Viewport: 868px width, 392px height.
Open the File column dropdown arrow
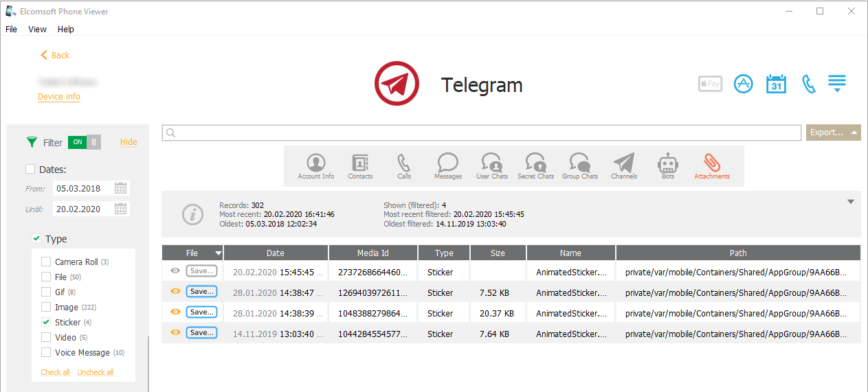pyautogui.click(x=218, y=253)
